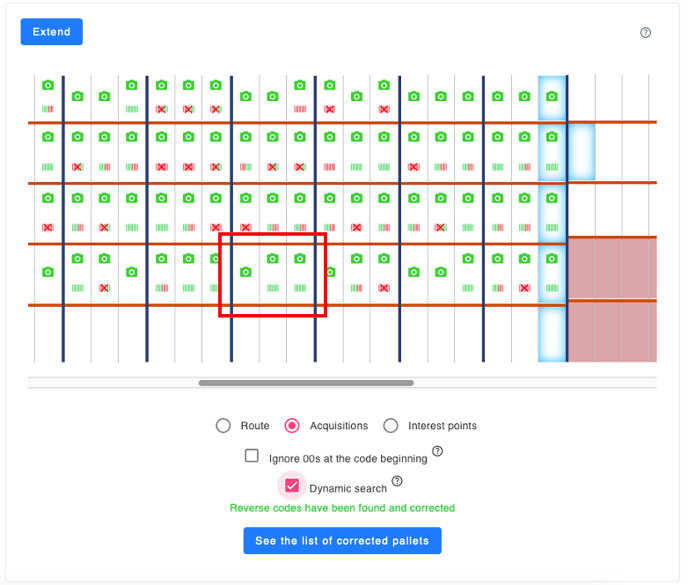Image resolution: width=688 pixels, height=585 pixels.
Task: Click the horizontal scrollbar thumb below the grid
Action: (x=305, y=382)
